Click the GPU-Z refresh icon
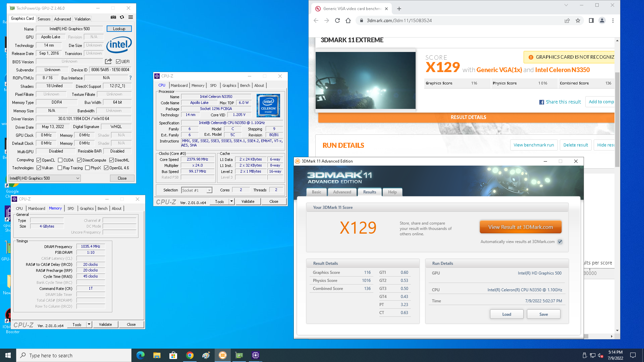The width and height of the screenshot is (644, 362). coord(122,17)
